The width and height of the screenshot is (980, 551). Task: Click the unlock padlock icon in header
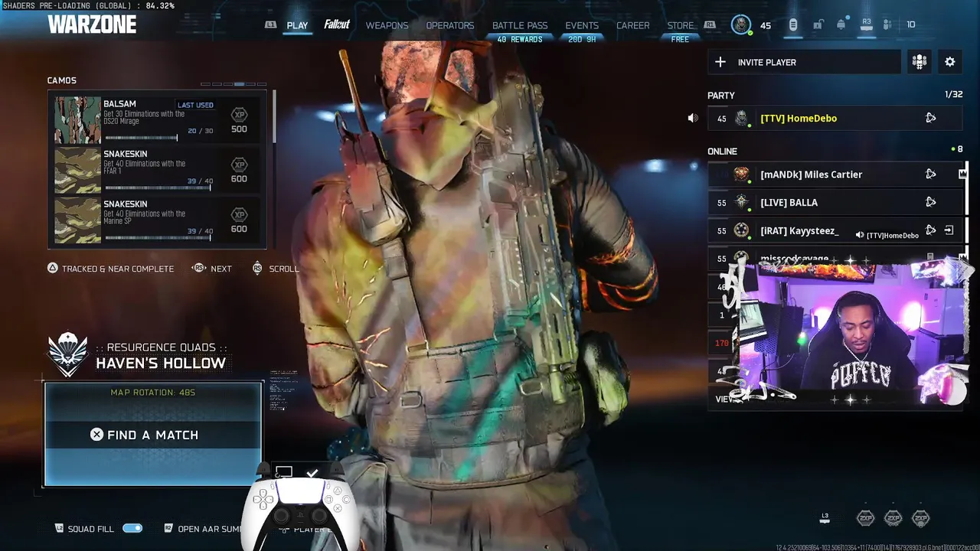click(x=818, y=25)
